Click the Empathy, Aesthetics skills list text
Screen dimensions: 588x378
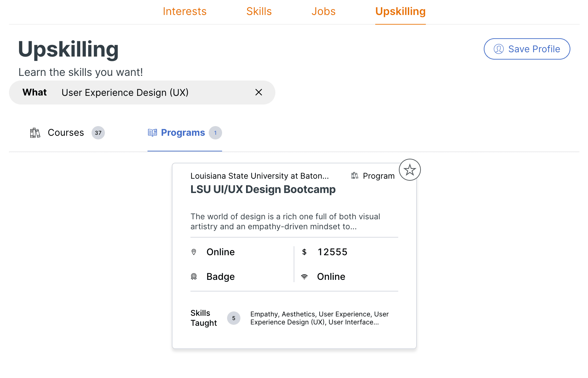click(319, 318)
